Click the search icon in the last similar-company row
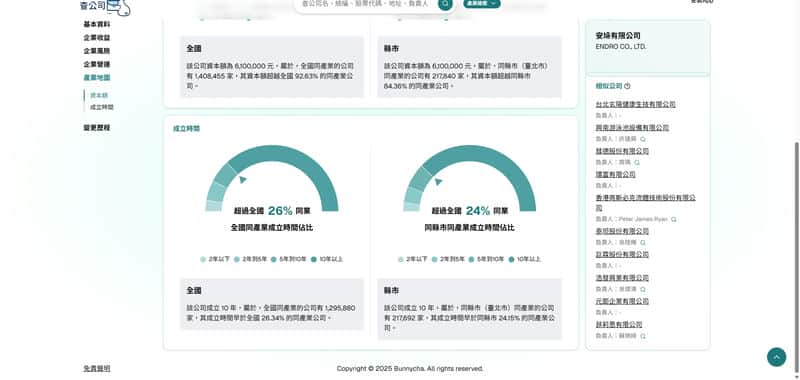 click(643, 336)
